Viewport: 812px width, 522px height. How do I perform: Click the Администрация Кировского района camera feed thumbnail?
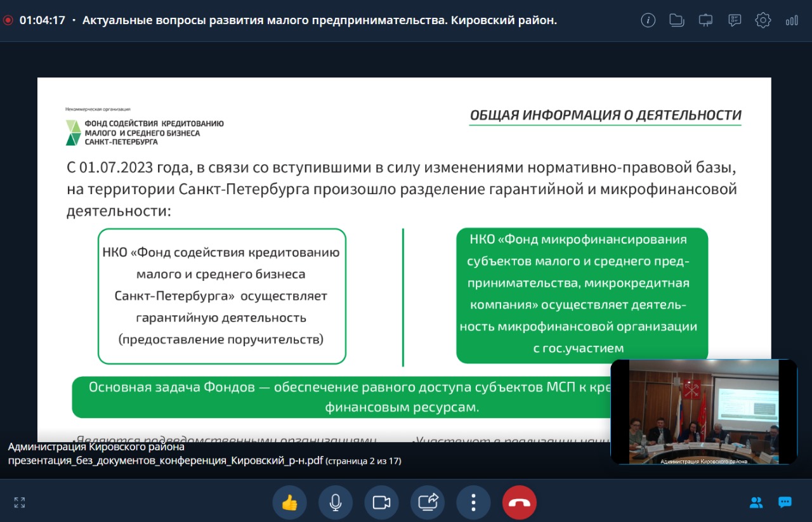pyautogui.click(x=704, y=412)
